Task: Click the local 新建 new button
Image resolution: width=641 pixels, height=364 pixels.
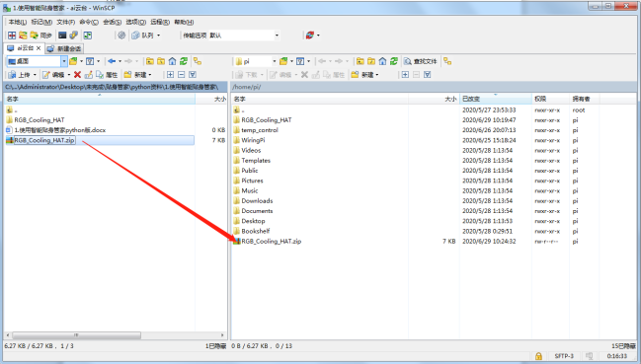Action: 135,75
